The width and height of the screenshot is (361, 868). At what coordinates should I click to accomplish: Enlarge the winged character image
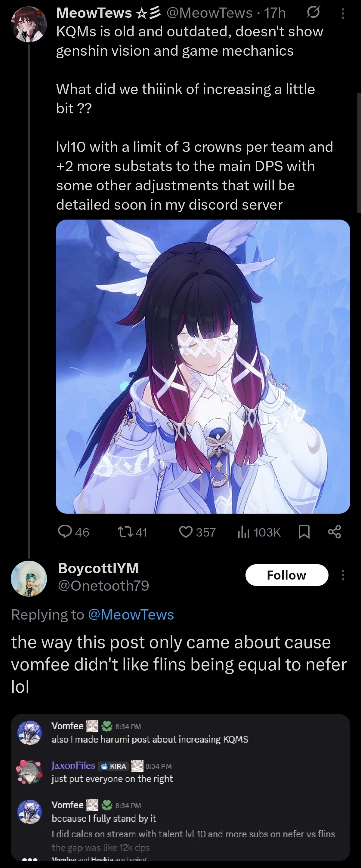click(203, 367)
